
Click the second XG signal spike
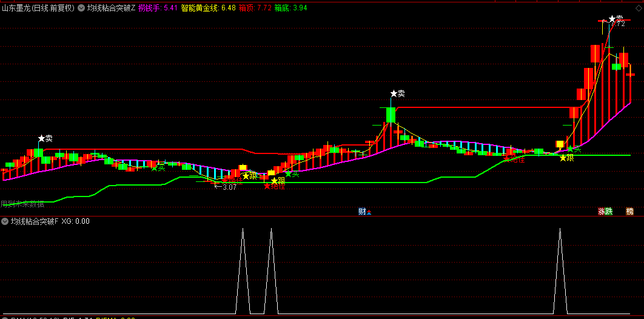pos(272,271)
